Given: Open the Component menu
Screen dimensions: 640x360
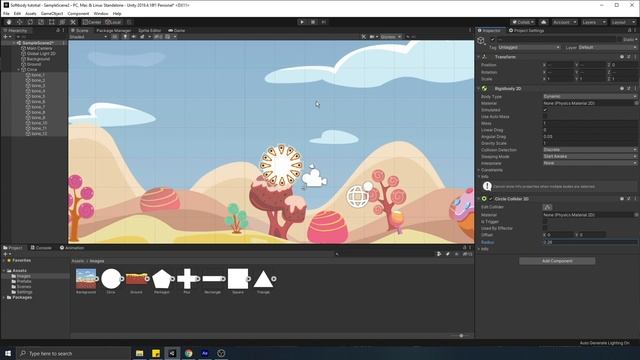Looking at the screenshot, I should point(78,13).
